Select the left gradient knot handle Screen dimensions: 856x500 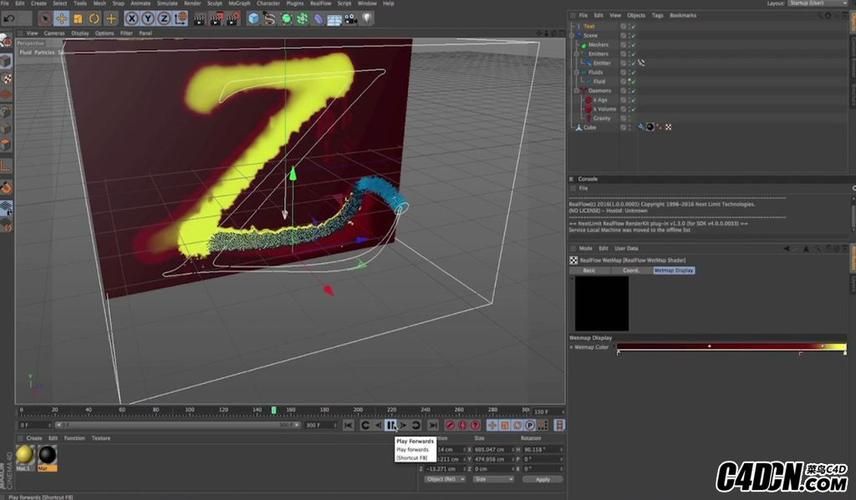[619, 353]
